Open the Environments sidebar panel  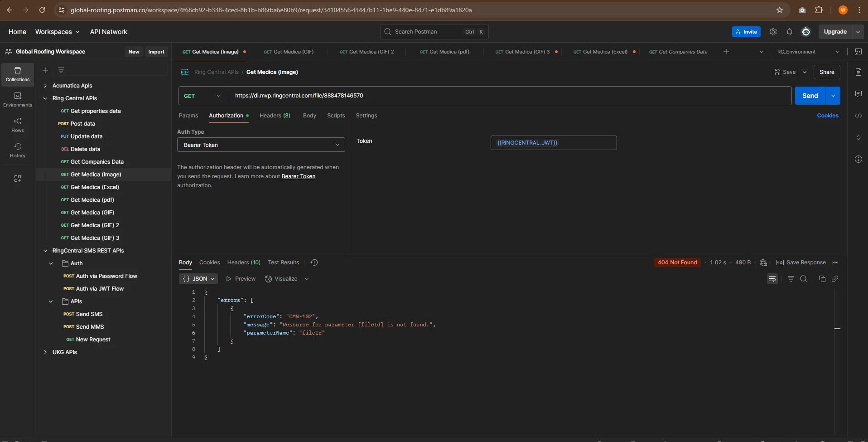[18, 100]
